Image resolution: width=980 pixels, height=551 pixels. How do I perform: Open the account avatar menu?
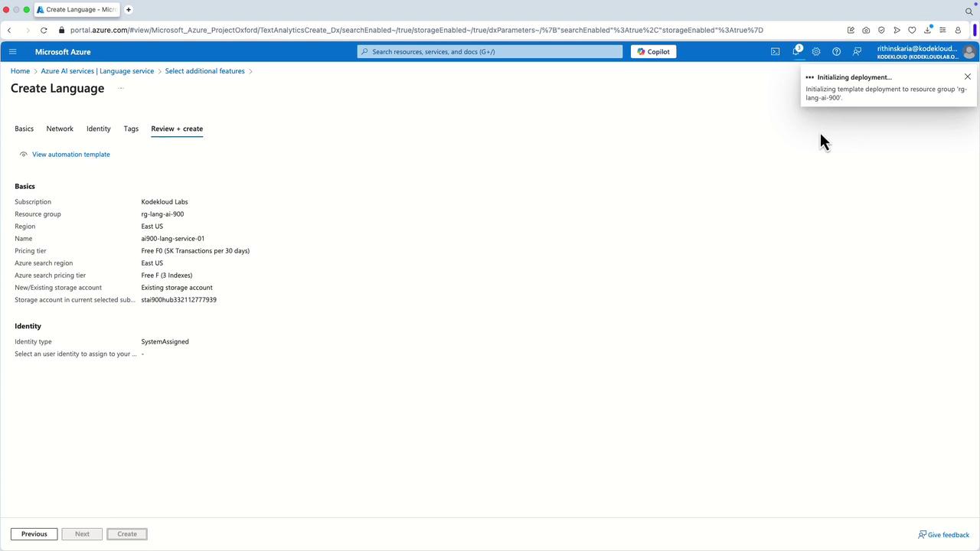(969, 52)
